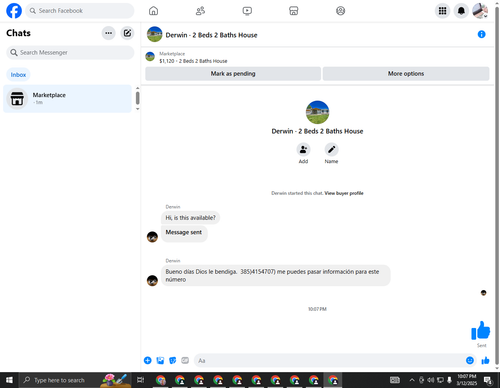Image resolution: width=500 pixels, height=388 pixels.
Task: Show hidden system tray icons chevron
Action: click(412, 380)
